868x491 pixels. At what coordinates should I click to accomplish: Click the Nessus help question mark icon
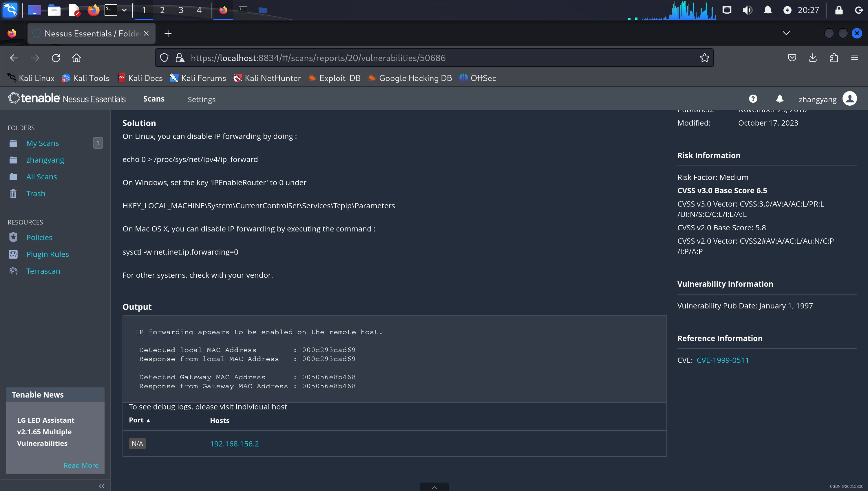(753, 99)
